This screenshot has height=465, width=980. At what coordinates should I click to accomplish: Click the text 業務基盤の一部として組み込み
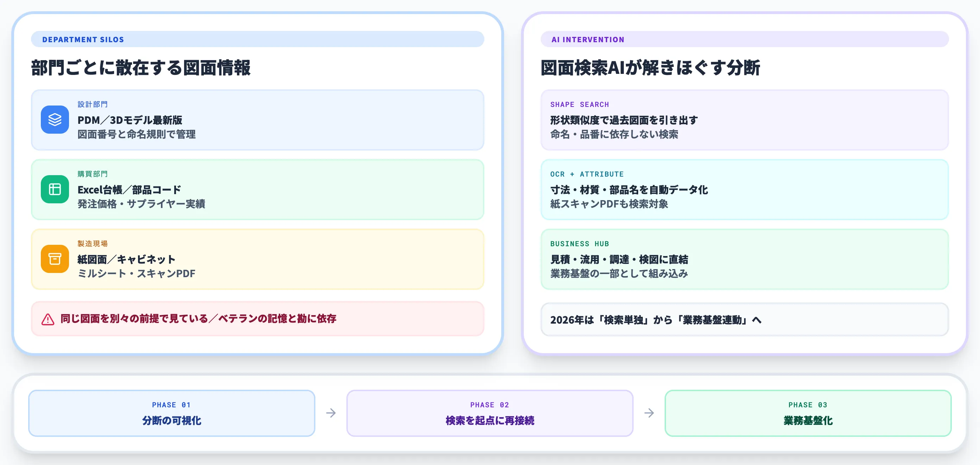click(619, 273)
